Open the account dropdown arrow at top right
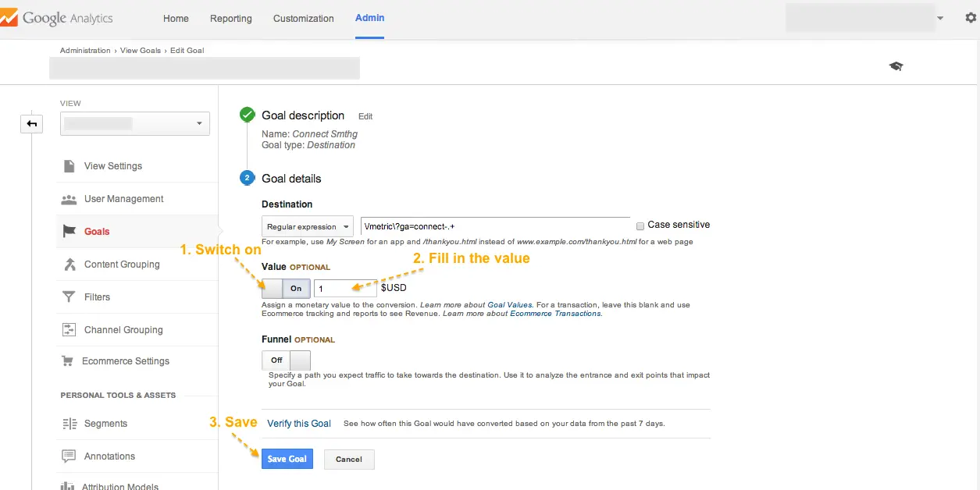 point(940,18)
